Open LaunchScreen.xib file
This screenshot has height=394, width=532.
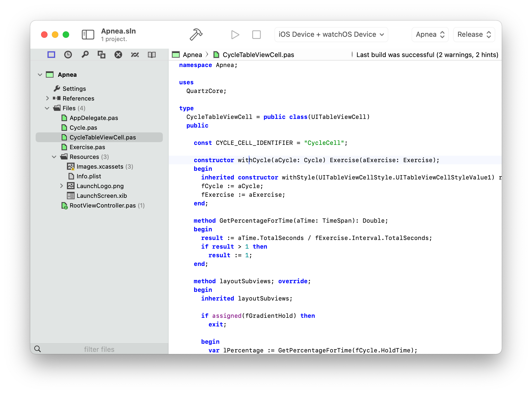click(x=102, y=196)
